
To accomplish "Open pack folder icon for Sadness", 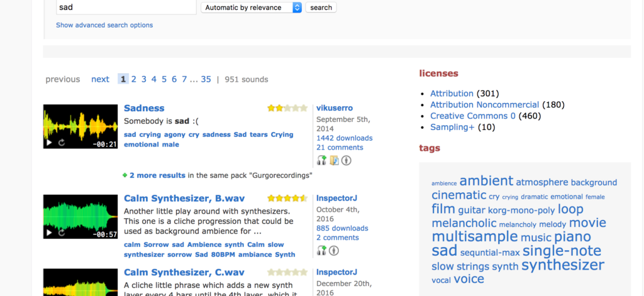I will (x=335, y=160).
